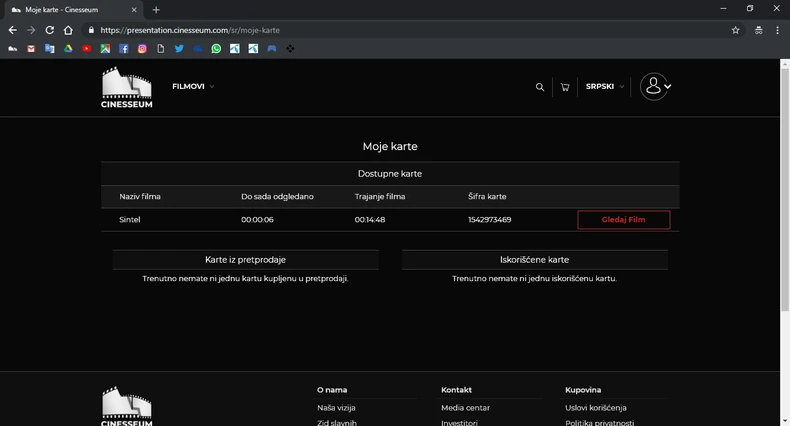Open the shopping cart icon
This screenshot has height=426, width=790.
tap(565, 87)
